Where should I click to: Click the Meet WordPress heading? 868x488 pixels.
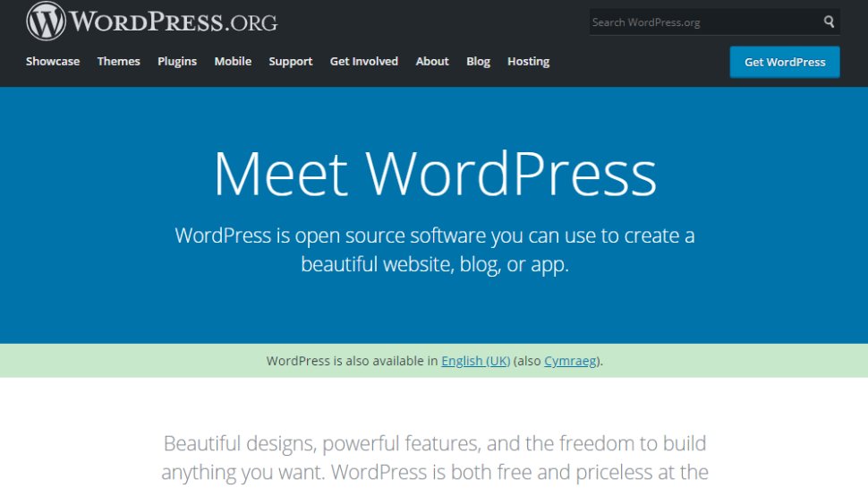click(435, 174)
